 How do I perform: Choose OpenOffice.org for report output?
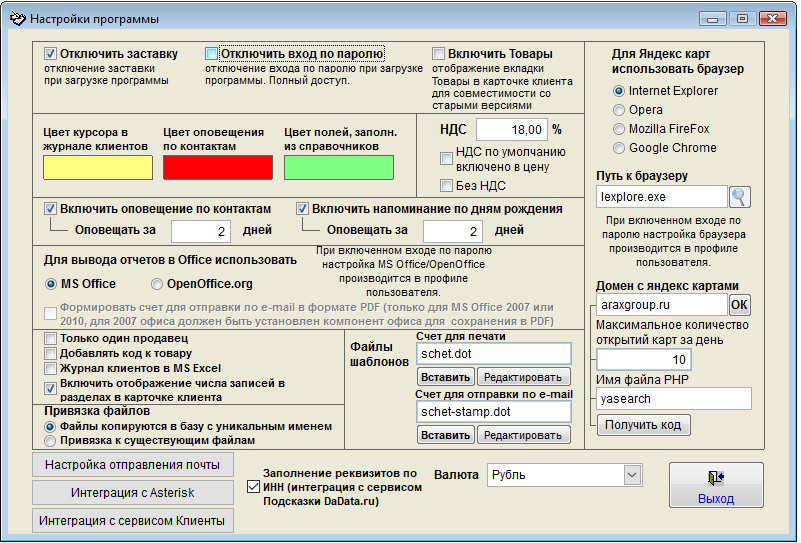click(x=156, y=284)
